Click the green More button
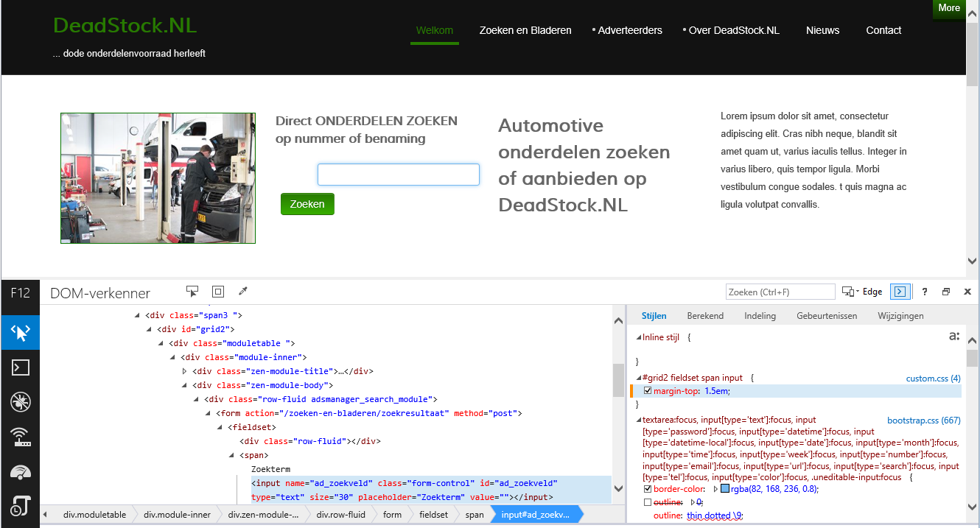 coord(949,9)
